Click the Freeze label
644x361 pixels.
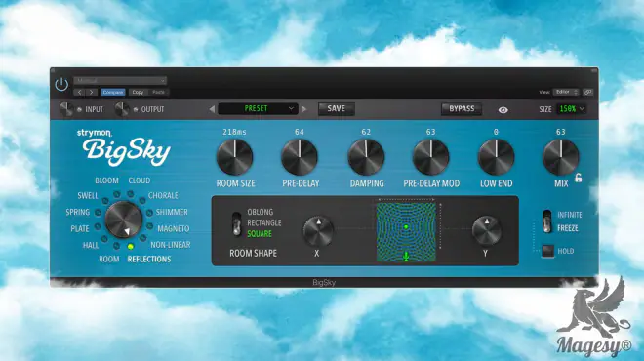click(568, 228)
